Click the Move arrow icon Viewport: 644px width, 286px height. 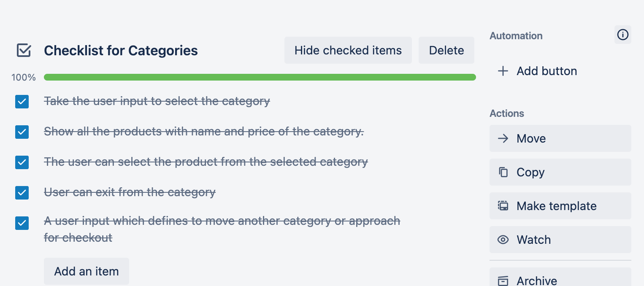pos(503,138)
